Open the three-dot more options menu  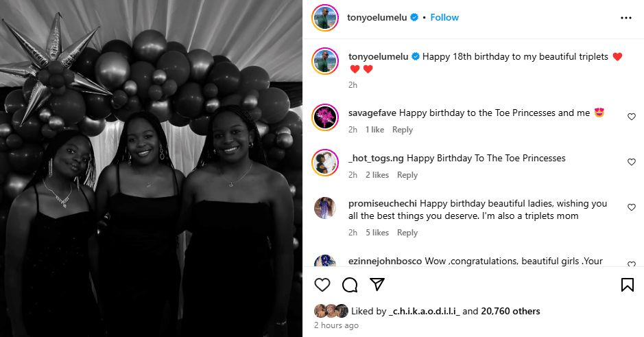pyautogui.click(x=625, y=18)
